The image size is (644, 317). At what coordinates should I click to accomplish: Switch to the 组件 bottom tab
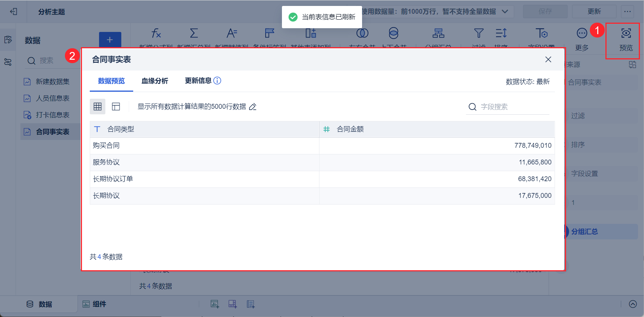[x=94, y=304]
